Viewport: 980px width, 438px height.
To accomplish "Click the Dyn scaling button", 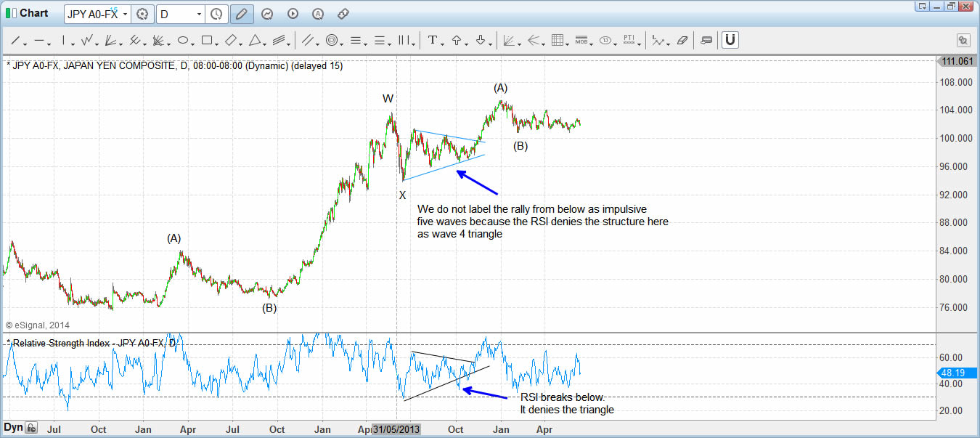I will tap(13, 429).
